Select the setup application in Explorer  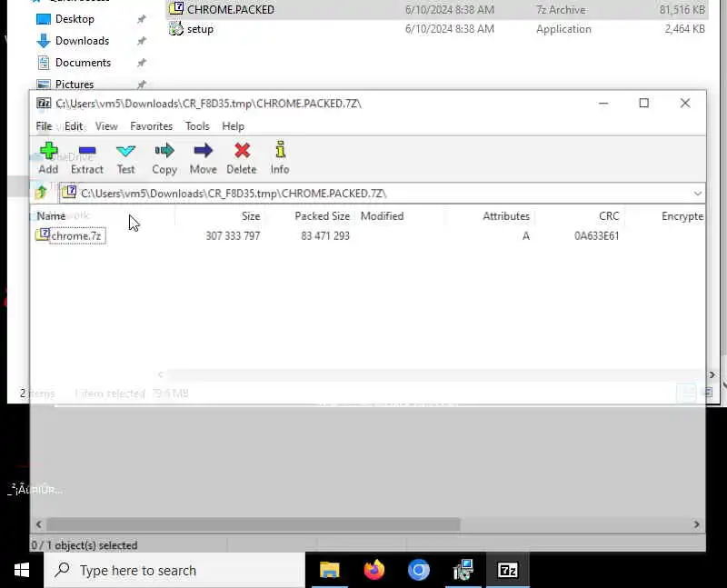coord(200,29)
